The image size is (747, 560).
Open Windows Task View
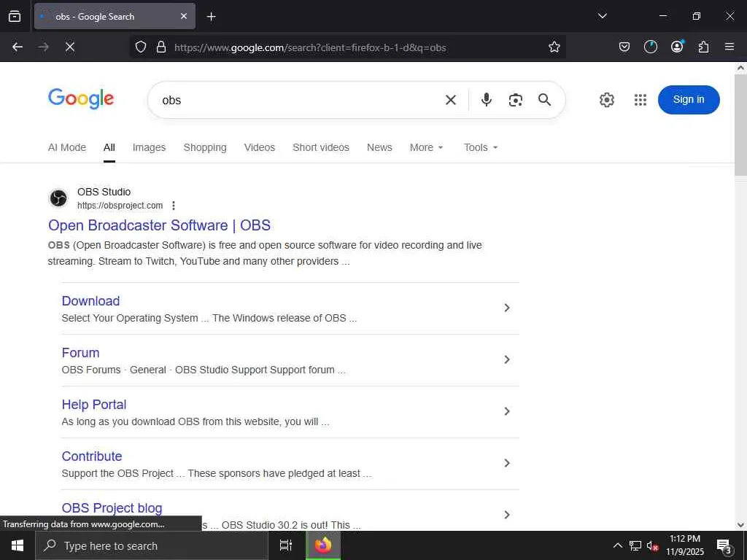286,545
